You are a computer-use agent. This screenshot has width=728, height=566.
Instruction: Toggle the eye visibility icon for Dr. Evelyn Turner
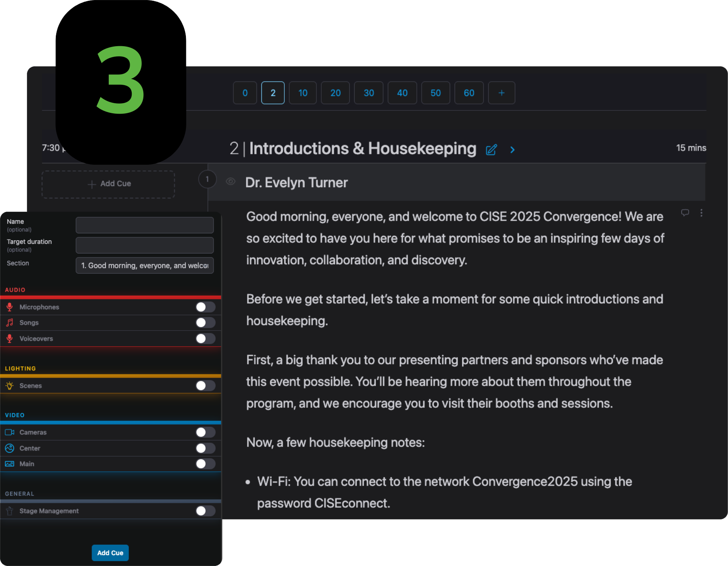pos(230,182)
